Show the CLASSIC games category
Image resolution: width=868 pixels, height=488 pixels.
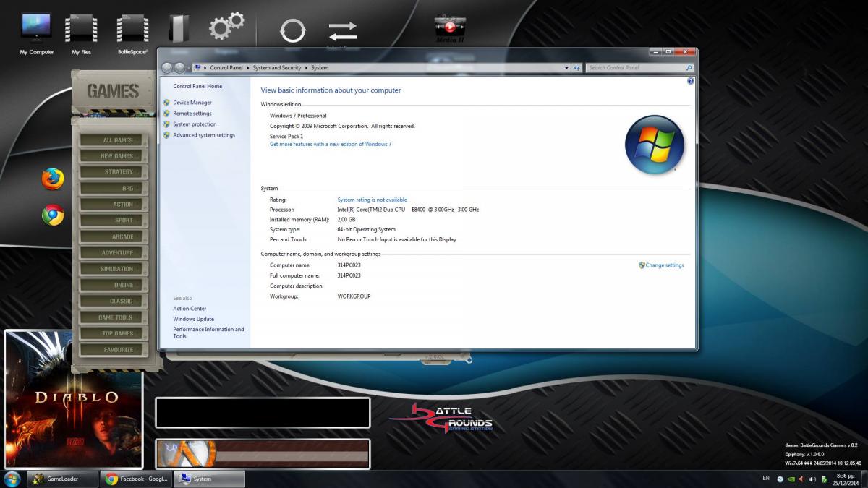(114, 301)
